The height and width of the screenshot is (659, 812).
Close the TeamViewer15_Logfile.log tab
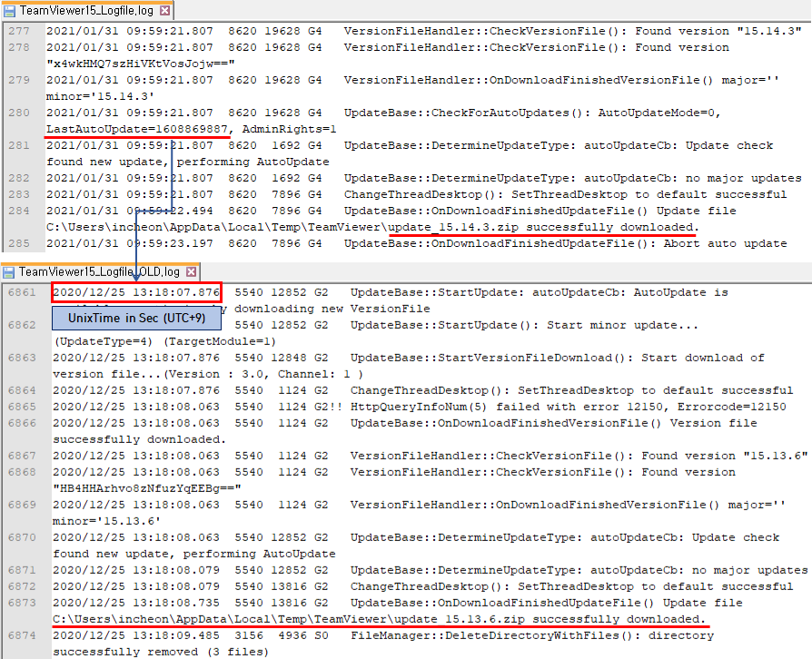coord(164,10)
